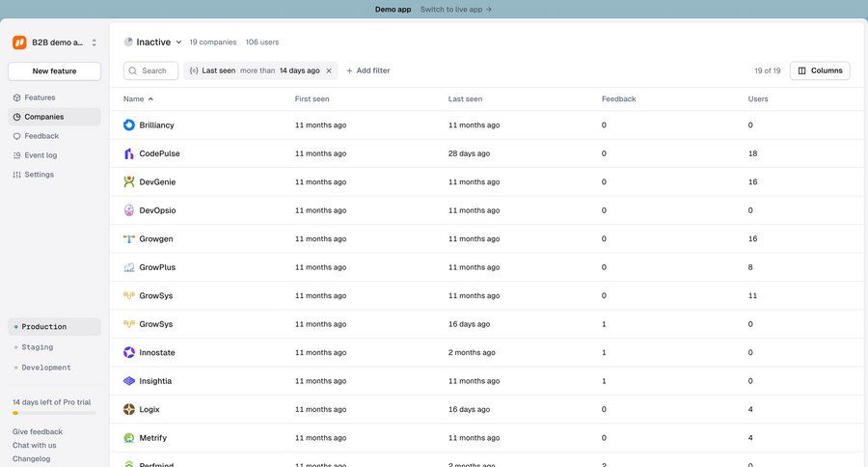Click the Innostate company logo
Screen dimensions: 868x467
(x=129, y=352)
